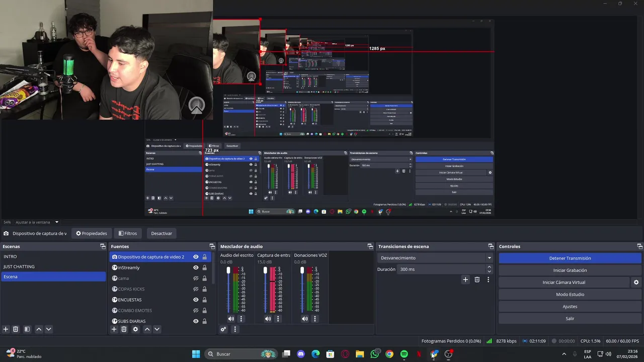644x362 pixels.
Task: Undock the Escenas panel
Action: click(103, 246)
